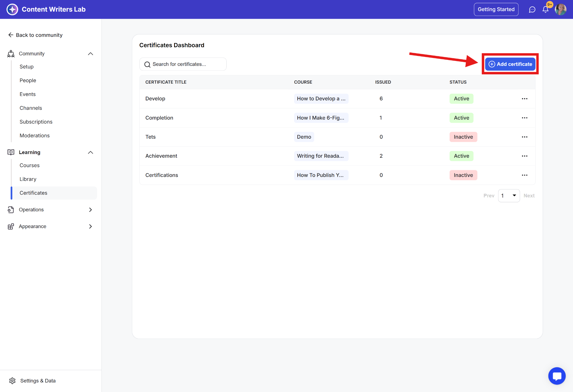Expand the Operations section
Screen dimensions: 573x392
click(x=90, y=210)
